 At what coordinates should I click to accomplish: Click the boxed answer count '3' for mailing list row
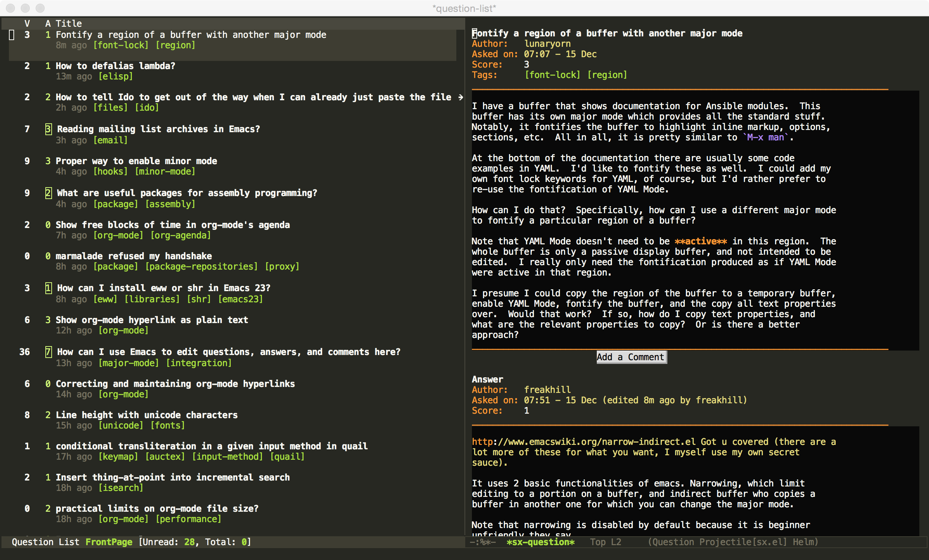[49, 129]
